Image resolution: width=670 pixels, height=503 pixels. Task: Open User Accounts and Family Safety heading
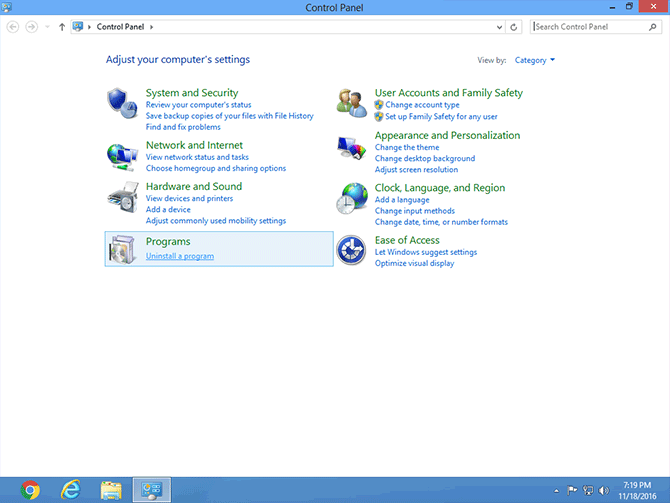tap(449, 93)
